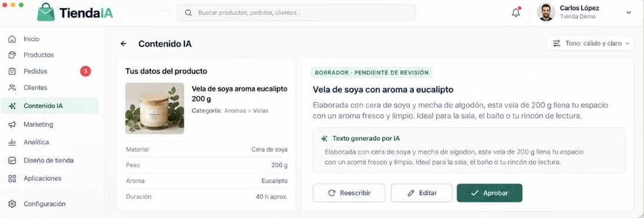
Task: Go back with the arrow icon
Action: click(123, 44)
